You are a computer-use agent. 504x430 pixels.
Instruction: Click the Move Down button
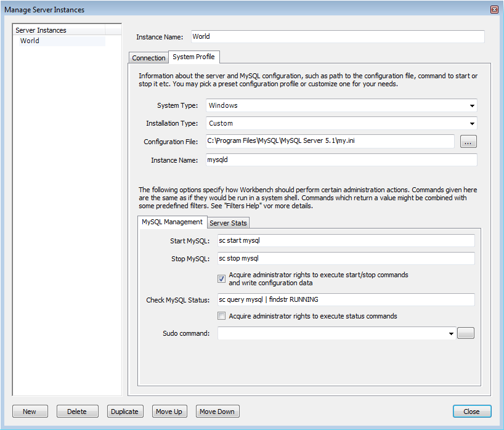click(217, 412)
